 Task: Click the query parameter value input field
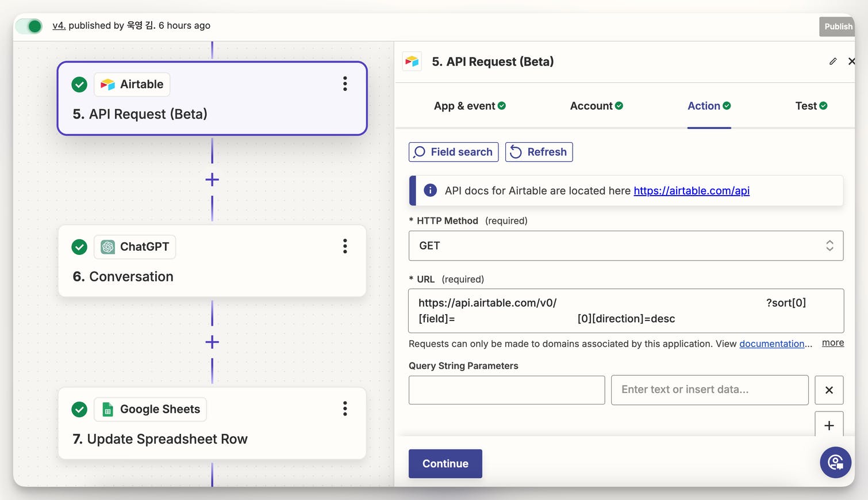pos(709,390)
